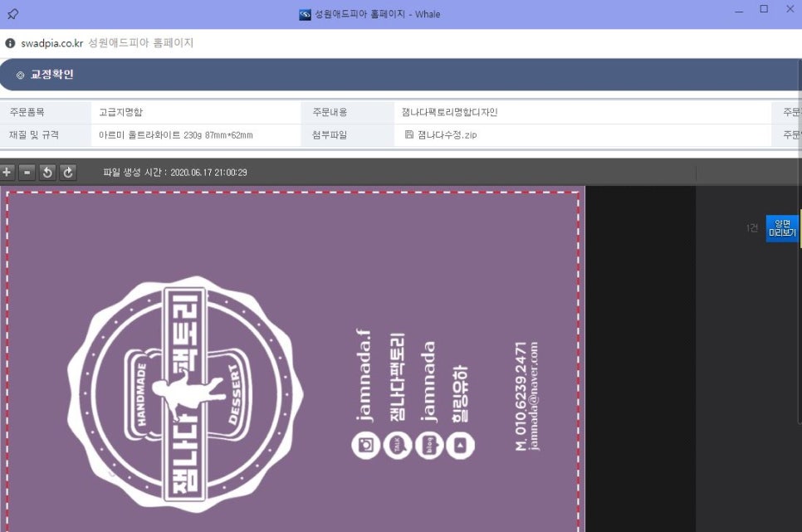This screenshot has width=802, height=532.
Task: Select the 잼나다팩토리명함디자인 order text
Action: click(450, 112)
